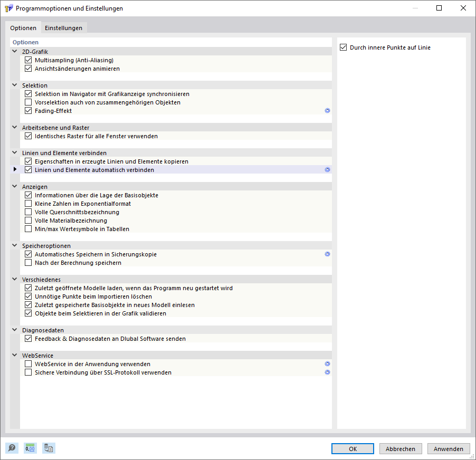Open gear settings for Linien und Elemente automatisch verbinden
Screen dimensions: 476x460
click(327, 169)
